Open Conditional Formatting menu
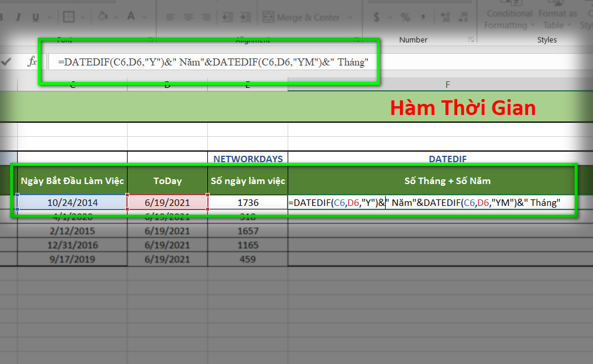Screen dimensions: 593x364 coord(509,19)
